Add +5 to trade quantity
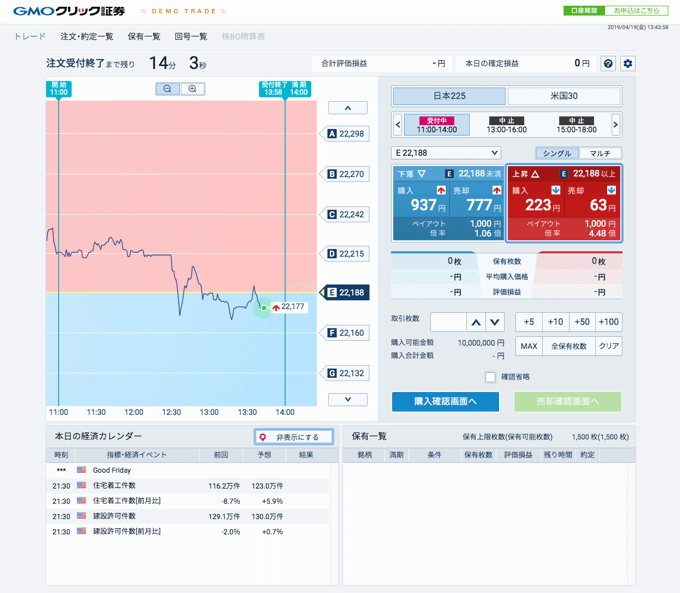Screen dimensions: 680x593 tap(529, 322)
